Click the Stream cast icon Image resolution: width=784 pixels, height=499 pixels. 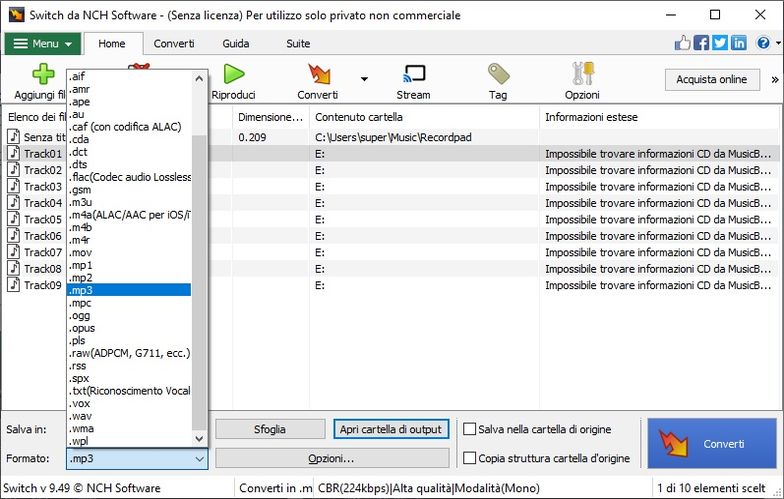click(414, 74)
